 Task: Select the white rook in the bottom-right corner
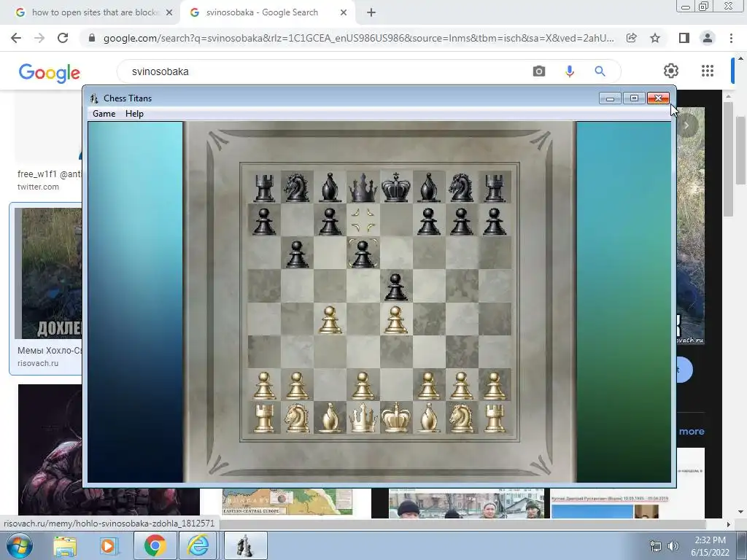pos(495,418)
